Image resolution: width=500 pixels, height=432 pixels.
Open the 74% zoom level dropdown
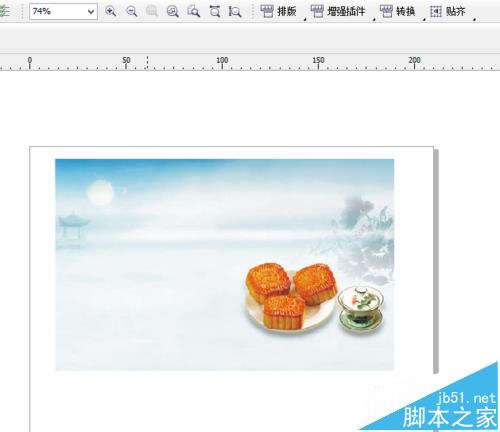pos(91,12)
